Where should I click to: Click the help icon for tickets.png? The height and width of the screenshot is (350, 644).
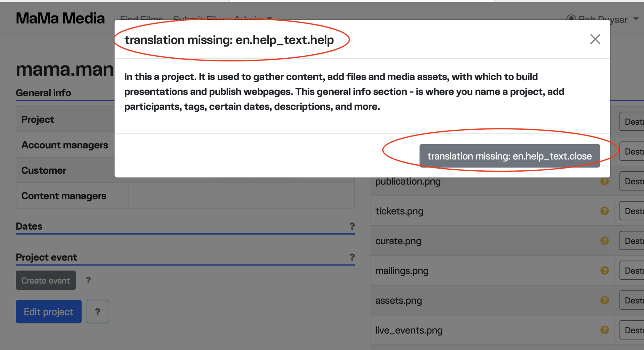click(x=604, y=211)
